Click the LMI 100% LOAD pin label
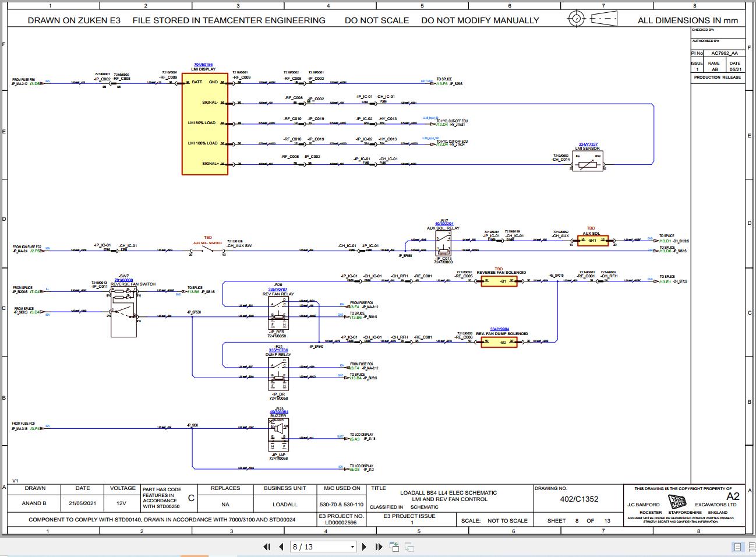 pos(202,143)
